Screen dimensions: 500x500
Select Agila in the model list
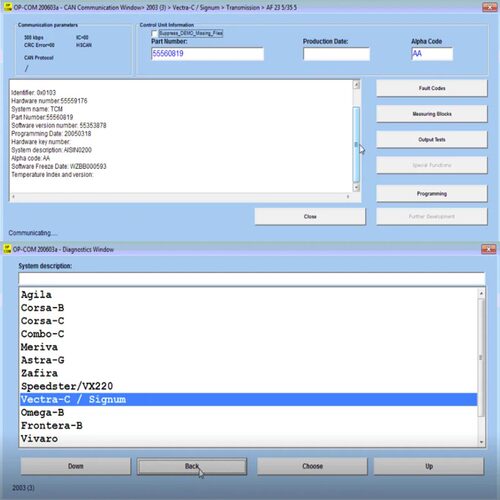(x=248, y=295)
